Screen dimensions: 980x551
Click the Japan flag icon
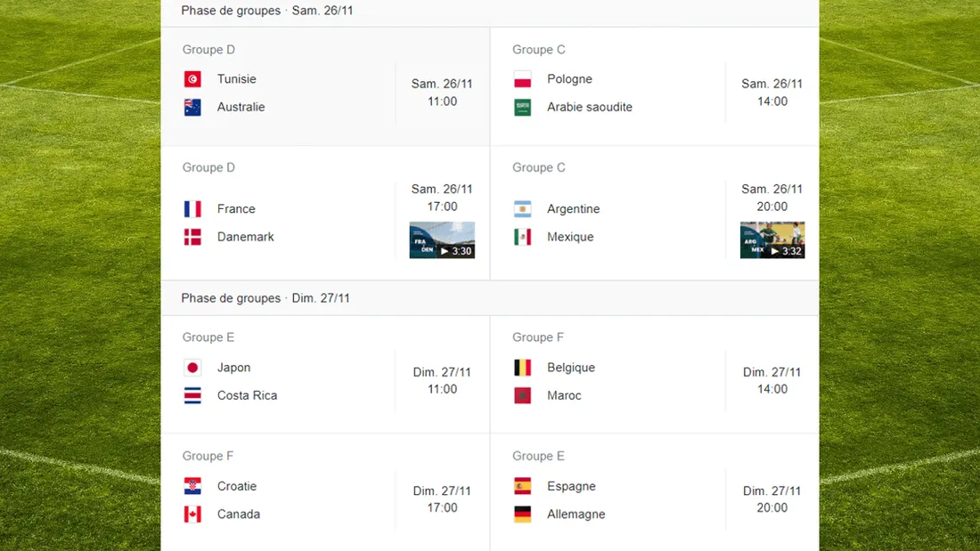tap(192, 368)
